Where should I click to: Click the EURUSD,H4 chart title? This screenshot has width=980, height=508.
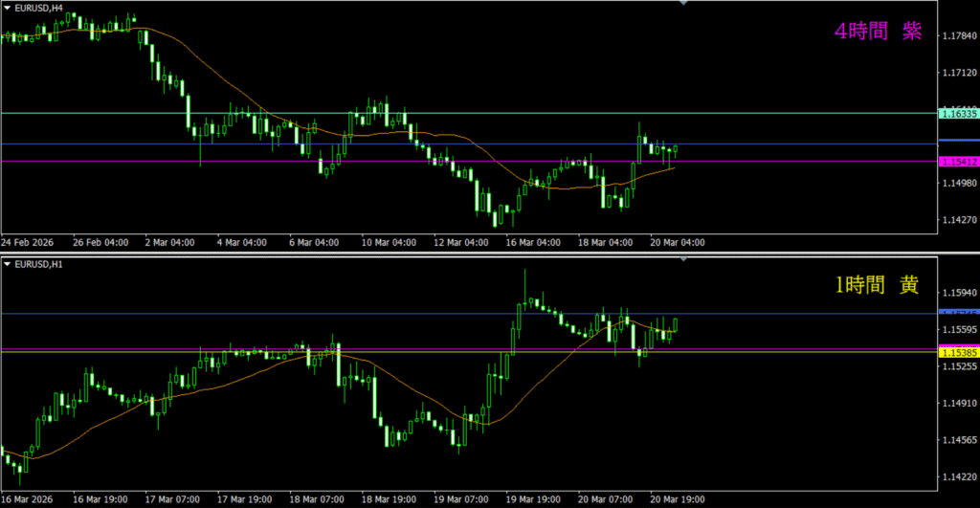38,8
